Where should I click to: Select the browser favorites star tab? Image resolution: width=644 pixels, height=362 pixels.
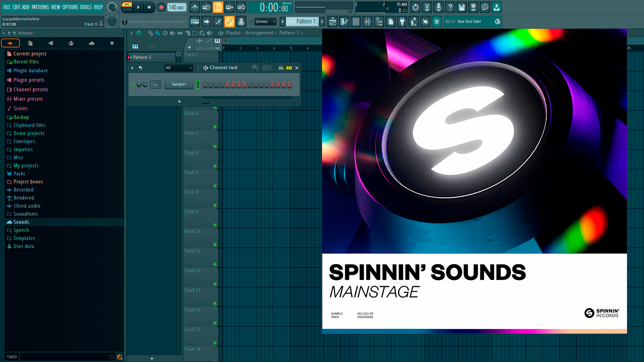click(x=112, y=43)
